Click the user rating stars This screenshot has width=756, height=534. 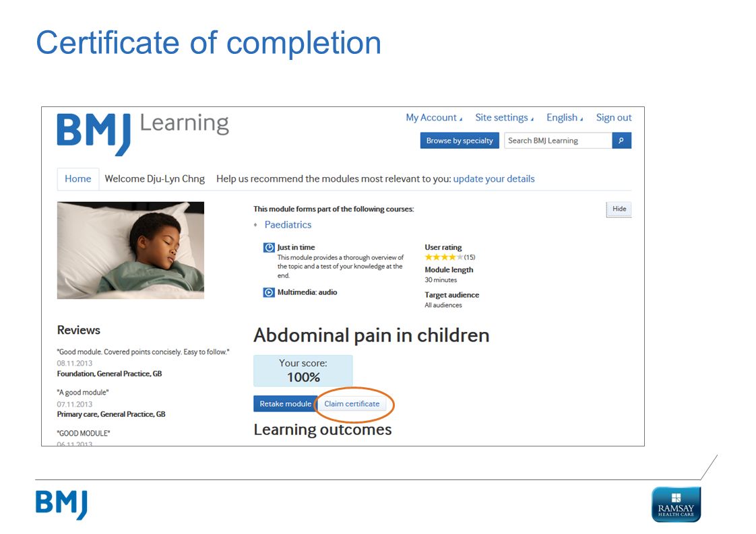443,257
